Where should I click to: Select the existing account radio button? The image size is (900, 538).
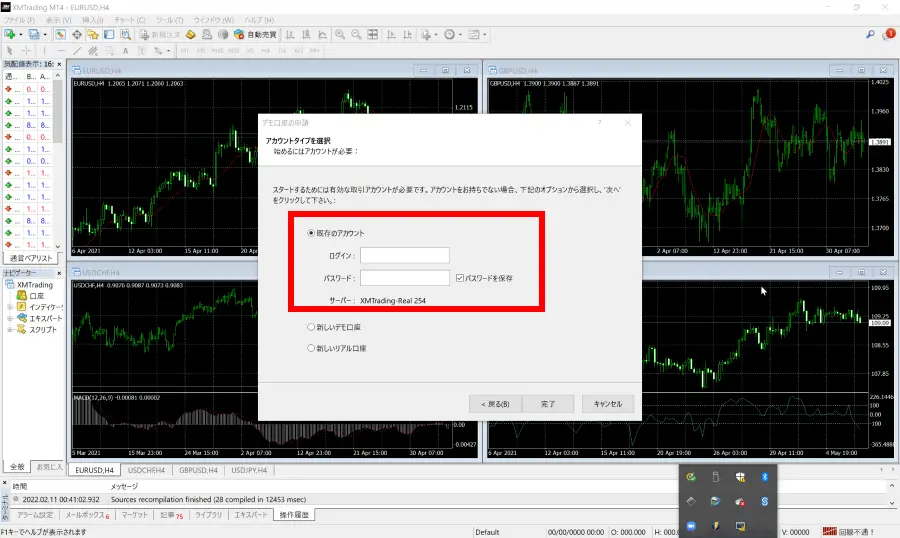(311, 233)
